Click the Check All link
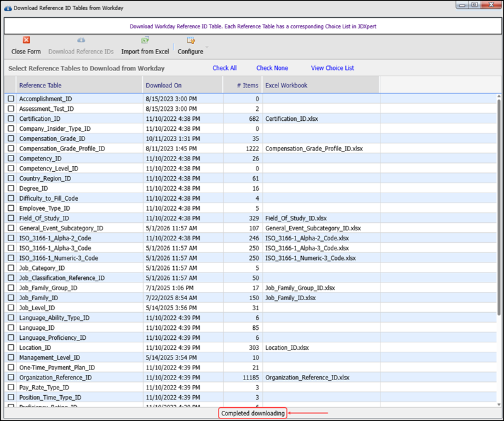The width and height of the screenshot is (504, 421). (225, 68)
